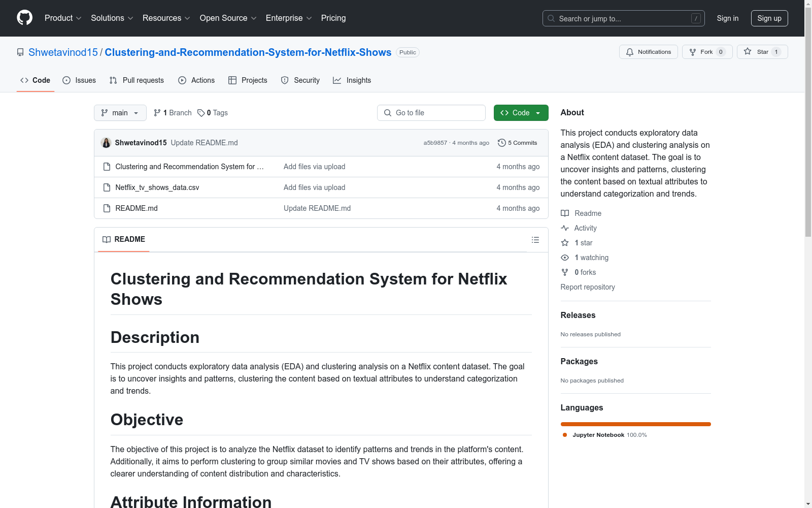The width and height of the screenshot is (812, 508).
Task: Click the Public visibility badge
Action: (408, 52)
